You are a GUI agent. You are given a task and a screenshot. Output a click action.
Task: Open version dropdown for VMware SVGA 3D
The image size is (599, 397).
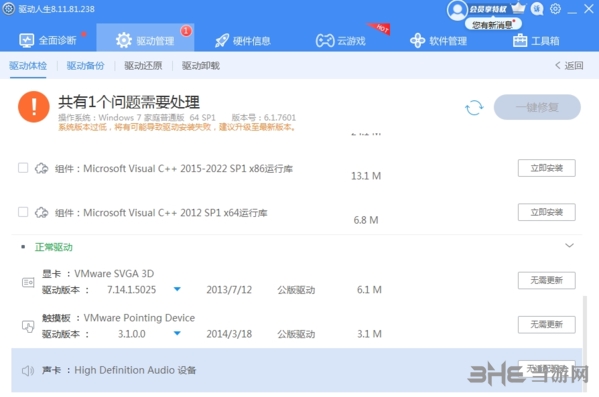[177, 289]
